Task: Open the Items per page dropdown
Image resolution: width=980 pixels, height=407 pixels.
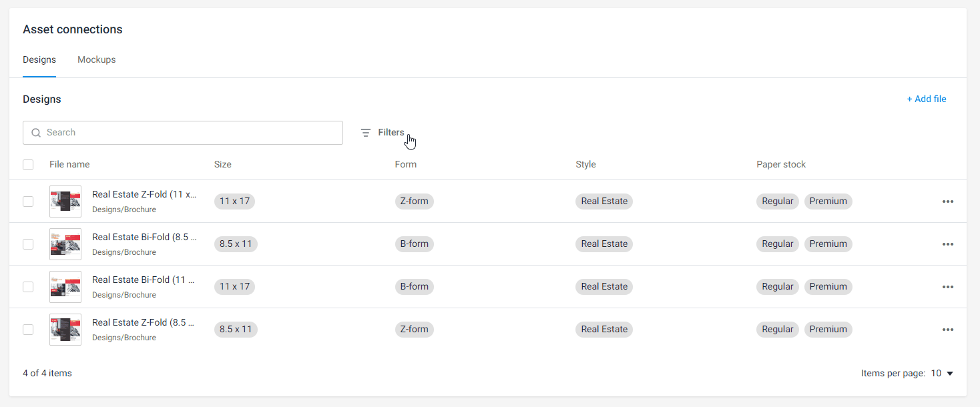Action: pos(941,373)
